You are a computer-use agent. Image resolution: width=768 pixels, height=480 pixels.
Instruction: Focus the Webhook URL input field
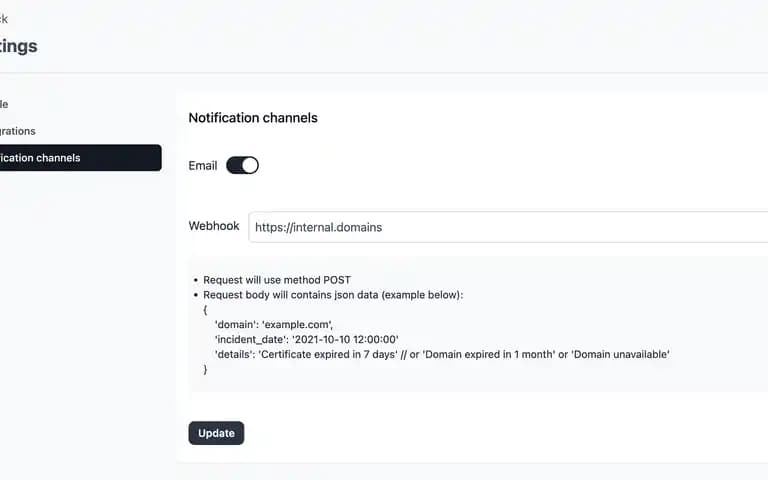(x=508, y=227)
